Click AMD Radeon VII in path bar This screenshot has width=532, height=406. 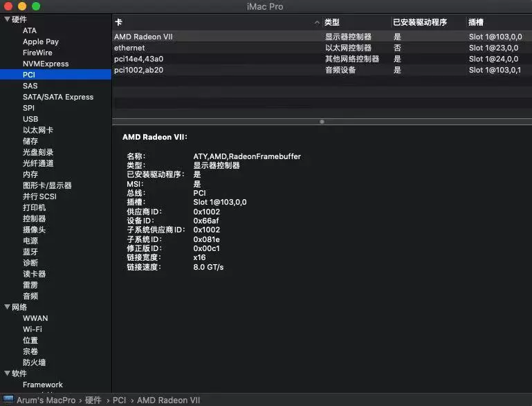[168, 400]
